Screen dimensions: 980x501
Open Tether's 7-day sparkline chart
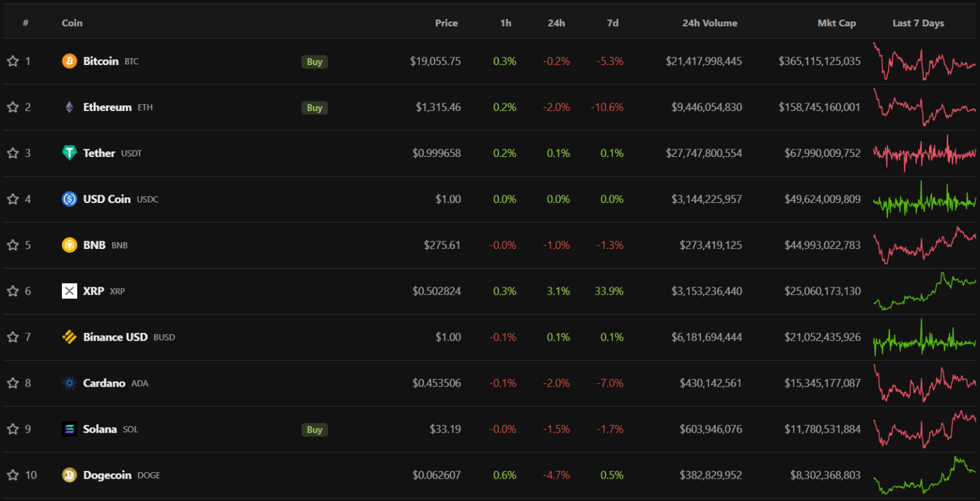tap(924, 153)
